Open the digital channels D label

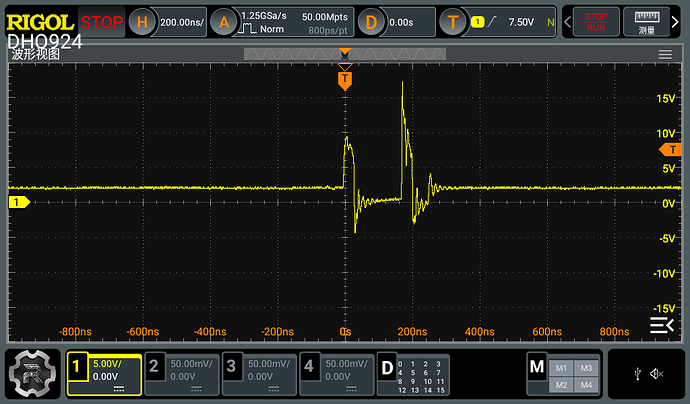click(387, 367)
